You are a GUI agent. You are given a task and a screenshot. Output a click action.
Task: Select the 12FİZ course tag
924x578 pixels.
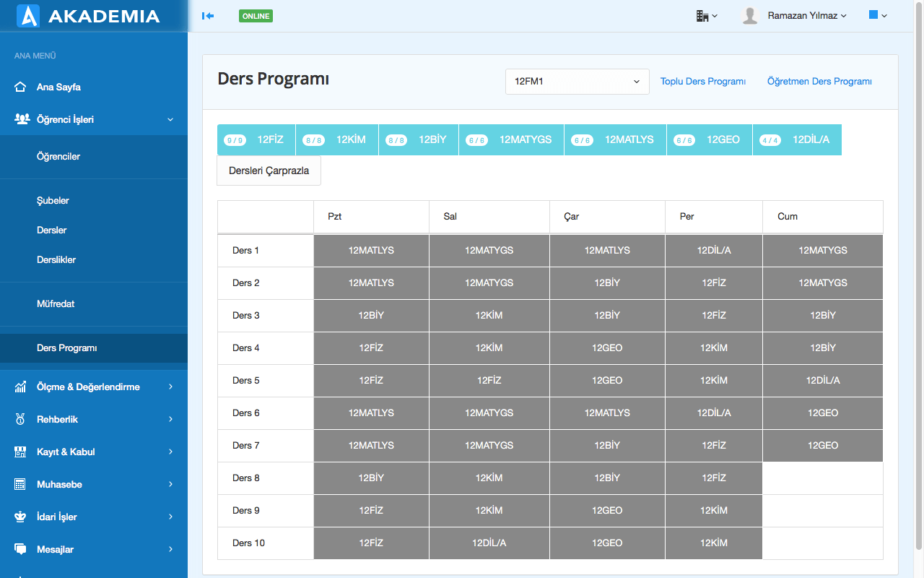(256, 140)
